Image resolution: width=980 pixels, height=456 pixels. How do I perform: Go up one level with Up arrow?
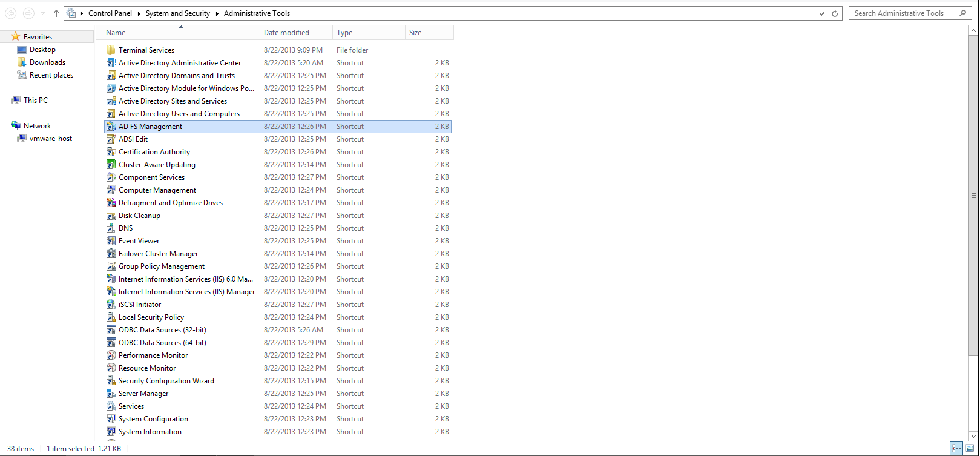(56, 13)
